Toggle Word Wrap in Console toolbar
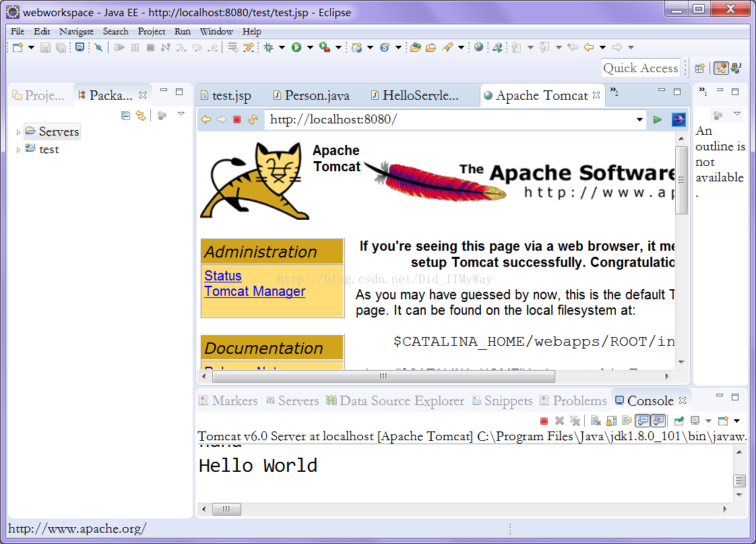 pos(627,421)
